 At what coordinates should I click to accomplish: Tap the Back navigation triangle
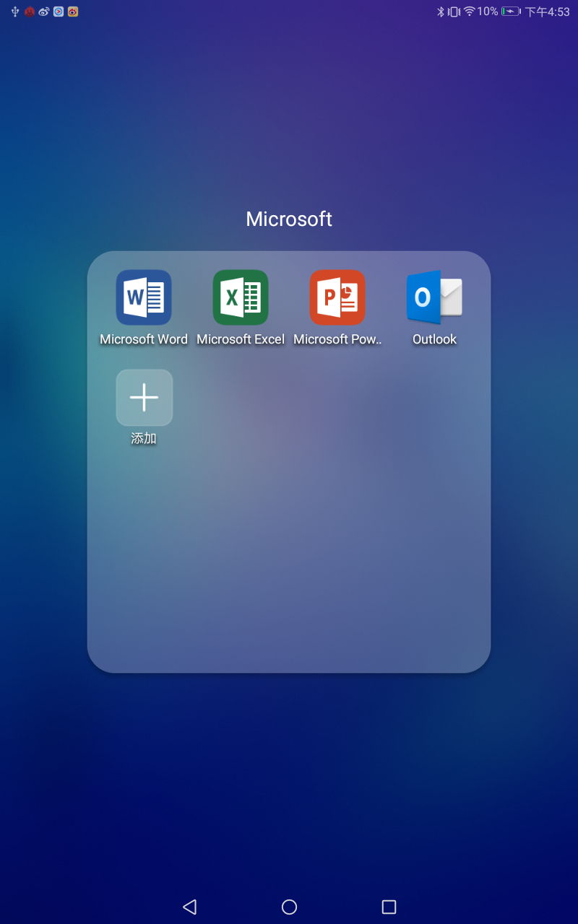(189, 907)
